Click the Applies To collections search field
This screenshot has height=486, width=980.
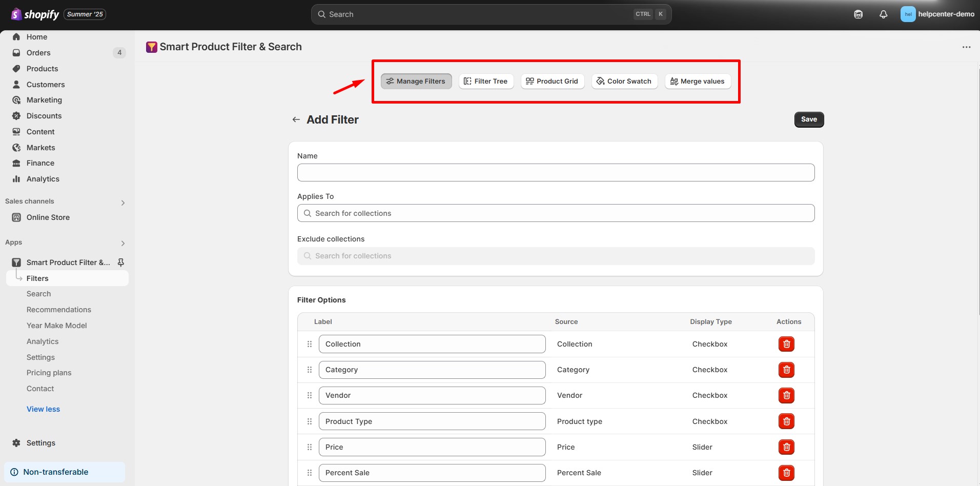(x=556, y=213)
